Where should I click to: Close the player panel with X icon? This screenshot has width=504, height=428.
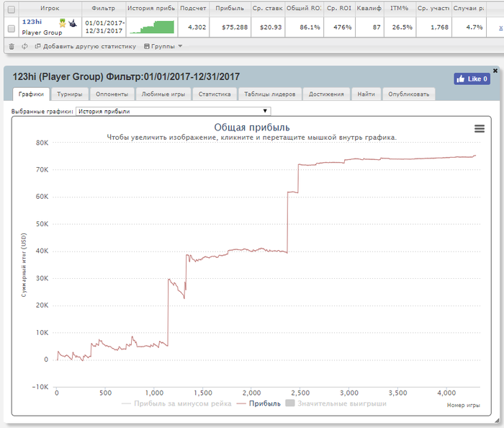(495, 71)
